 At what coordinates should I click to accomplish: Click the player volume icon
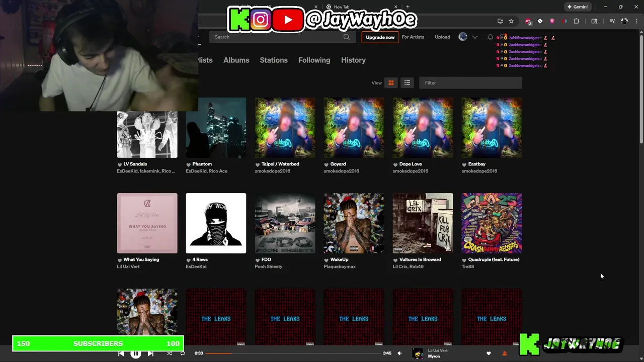point(399,353)
